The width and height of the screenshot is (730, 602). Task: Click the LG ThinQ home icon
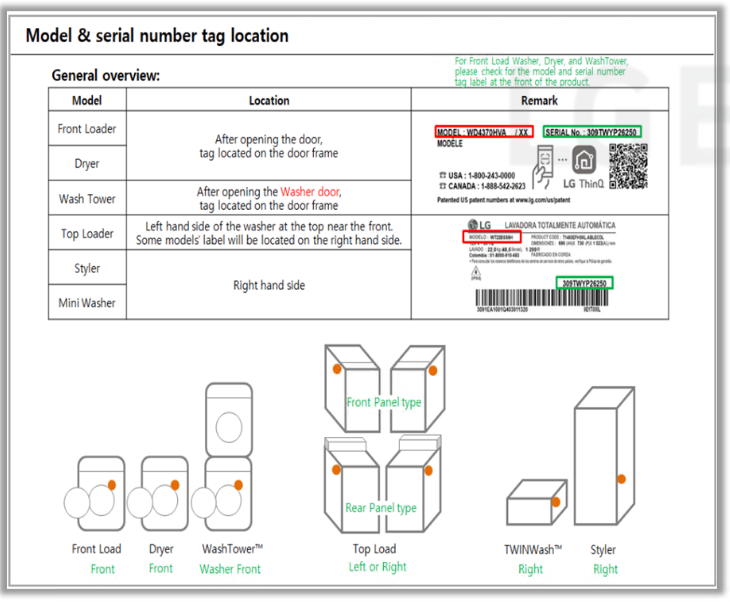(584, 160)
